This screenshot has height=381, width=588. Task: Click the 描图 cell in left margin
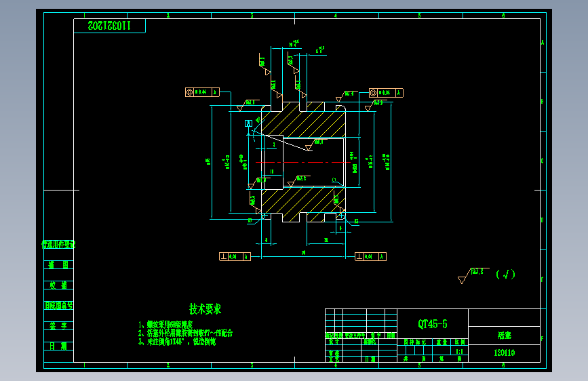click(x=58, y=265)
